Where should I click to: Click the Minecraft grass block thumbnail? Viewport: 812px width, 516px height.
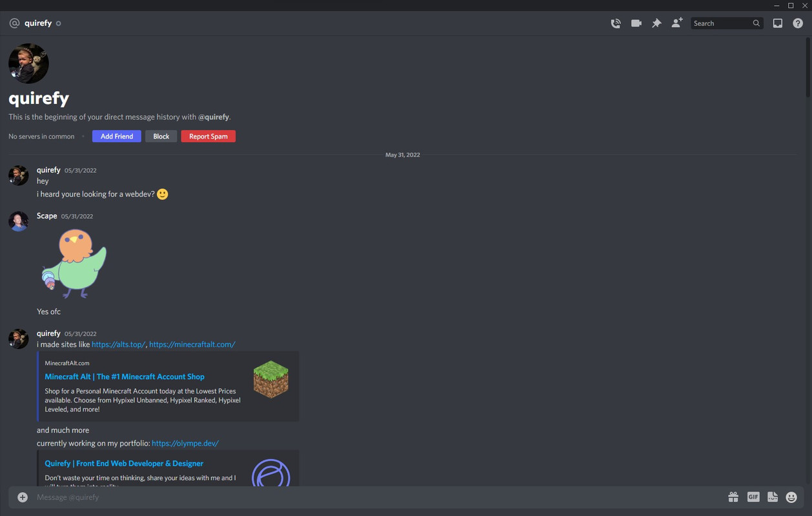(x=271, y=379)
